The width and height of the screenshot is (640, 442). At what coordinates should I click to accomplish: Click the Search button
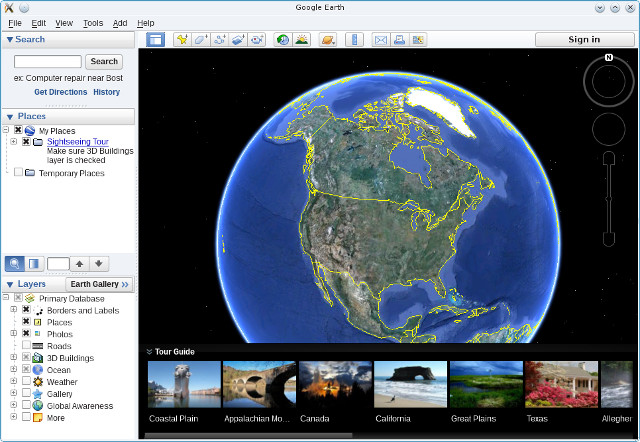pyautogui.click(x=104, y=61)
